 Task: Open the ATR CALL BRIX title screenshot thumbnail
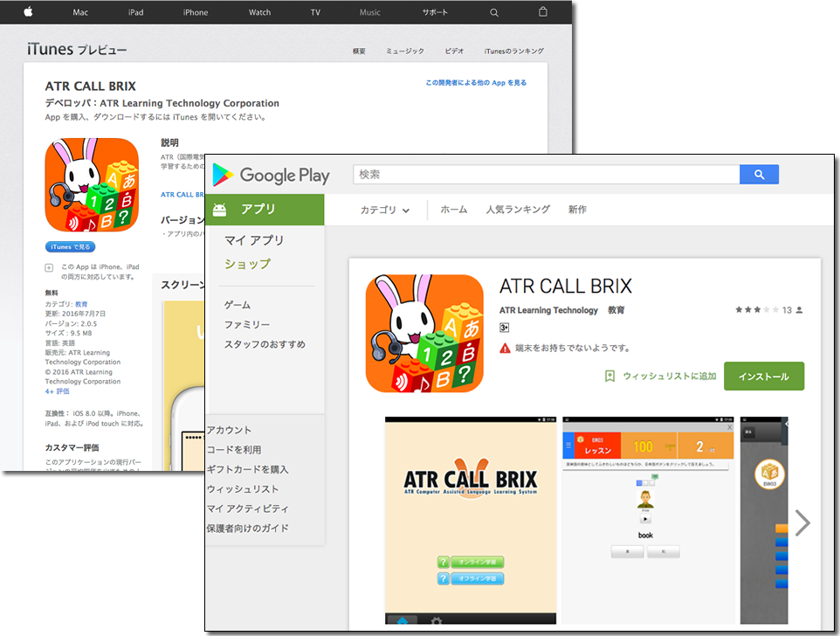click(x=470, y=521)
